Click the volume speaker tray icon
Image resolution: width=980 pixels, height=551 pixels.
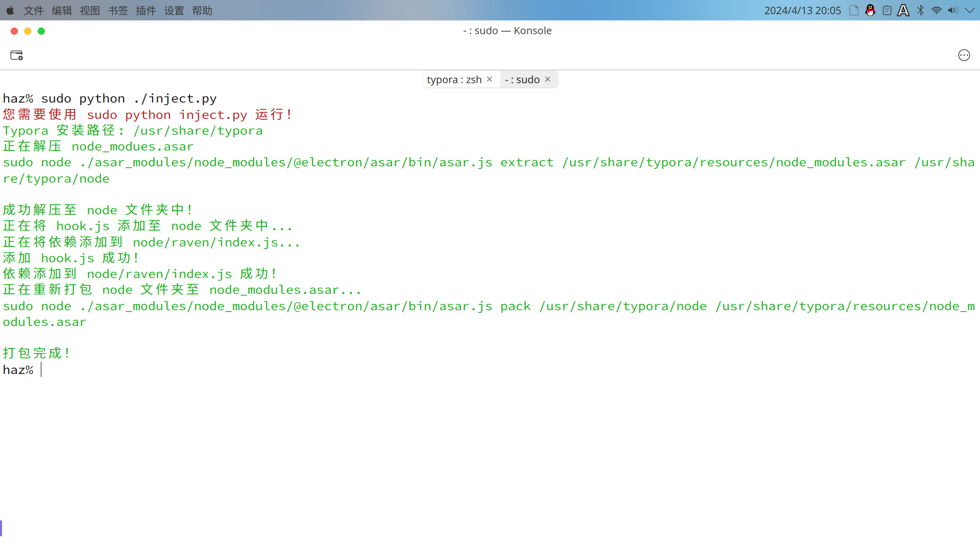[953, 10]
